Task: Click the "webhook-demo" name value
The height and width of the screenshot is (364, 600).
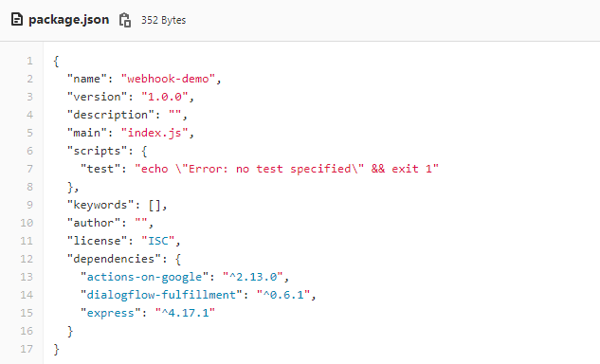Action: click(x=169, y=79)
